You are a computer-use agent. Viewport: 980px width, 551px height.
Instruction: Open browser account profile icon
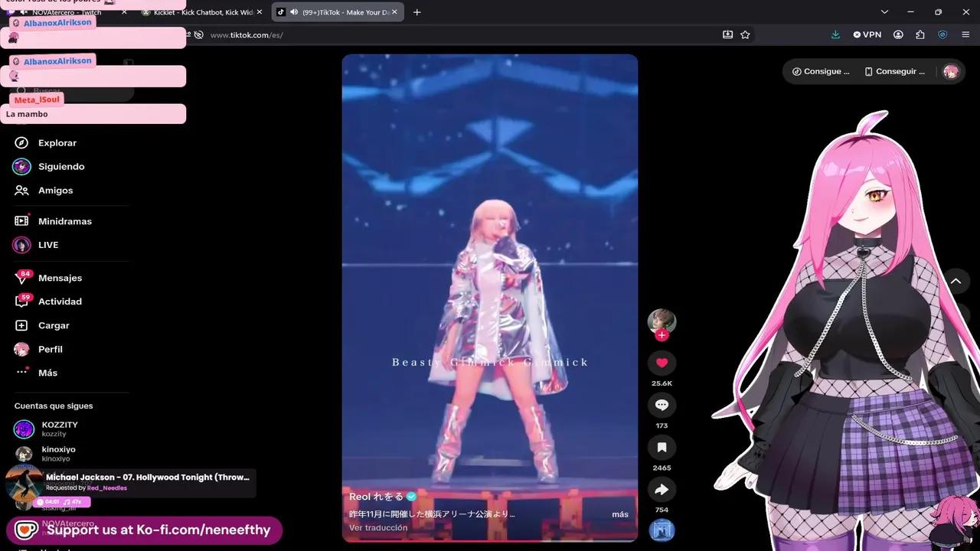(899, 34)
